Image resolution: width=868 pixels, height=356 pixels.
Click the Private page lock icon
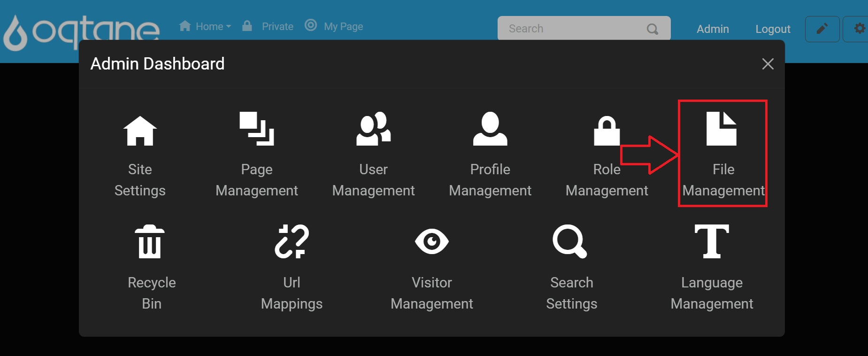pos(247,25)
